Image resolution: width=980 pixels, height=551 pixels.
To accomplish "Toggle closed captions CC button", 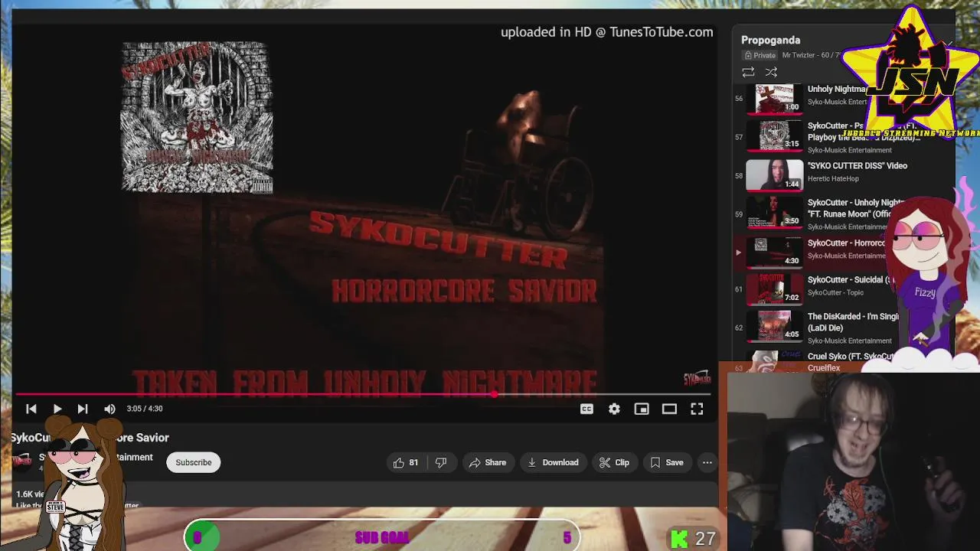I will pos(586,409).
